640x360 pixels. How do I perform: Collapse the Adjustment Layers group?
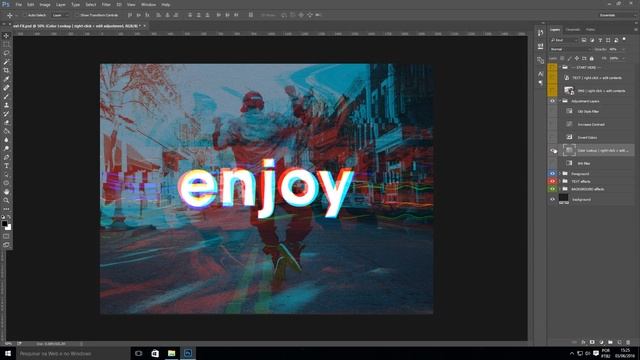pyautogui.click(x=560, y=101)
